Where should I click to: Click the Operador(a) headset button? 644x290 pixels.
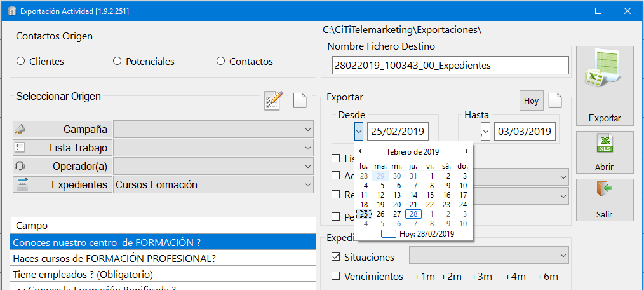[62, 166]
